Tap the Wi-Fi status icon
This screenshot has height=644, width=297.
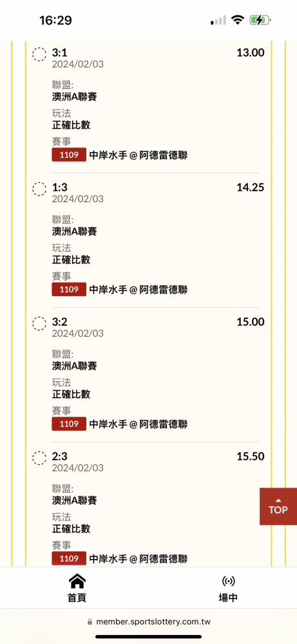click(238, 20)
